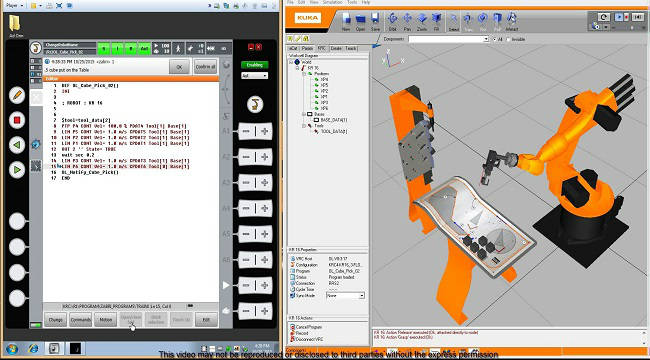Image resolution: width=650 pixels, height=360 pixels.
Task: Activate the Select arrow tool
Action: (453, 21)
